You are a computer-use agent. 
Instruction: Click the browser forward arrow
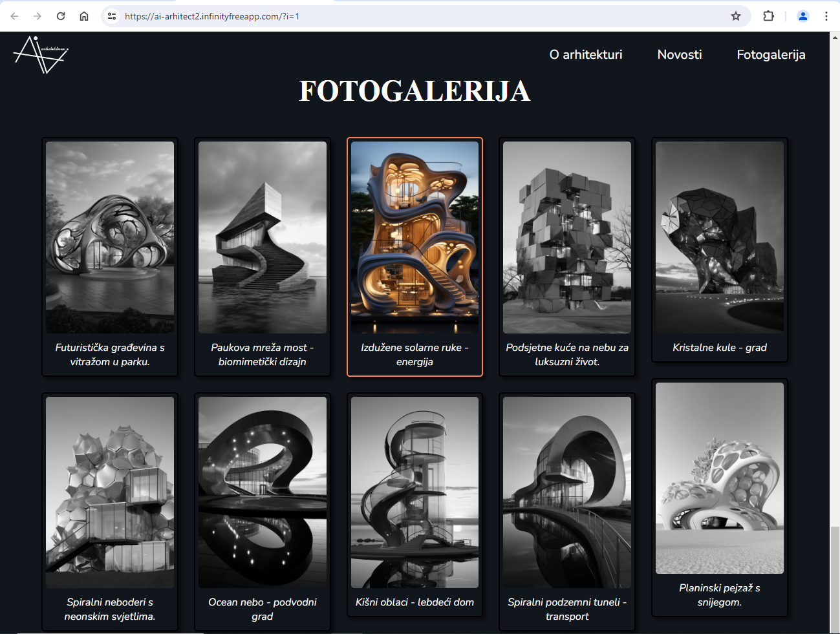[38, 16]
